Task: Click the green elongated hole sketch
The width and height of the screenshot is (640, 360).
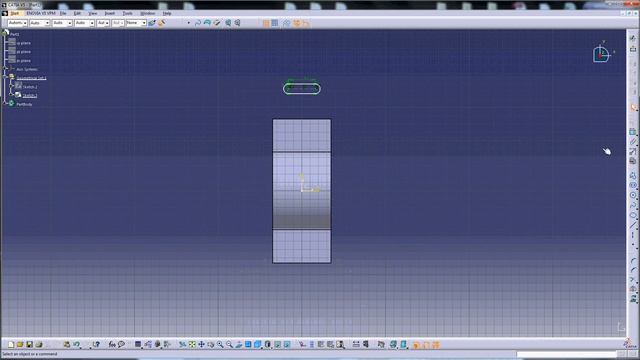Action: (302, 89)
